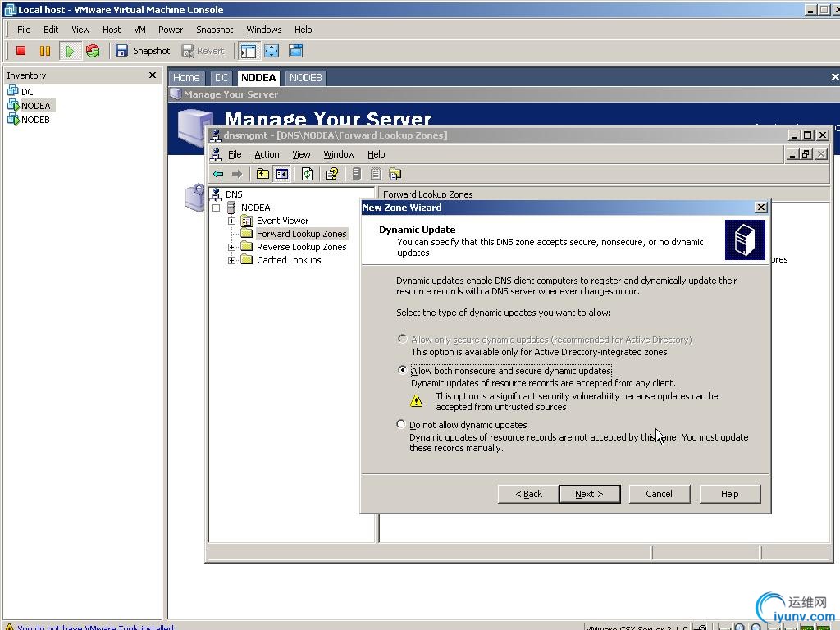
Task: Click the Next button in wizard
Action: 589,494
